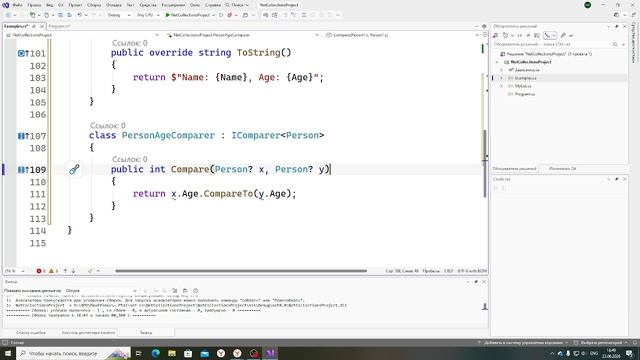This screenshot has height=360, width=640.
Task: Select MyList.cs in Solution Explorer
Action: click(x=522, y=86)
